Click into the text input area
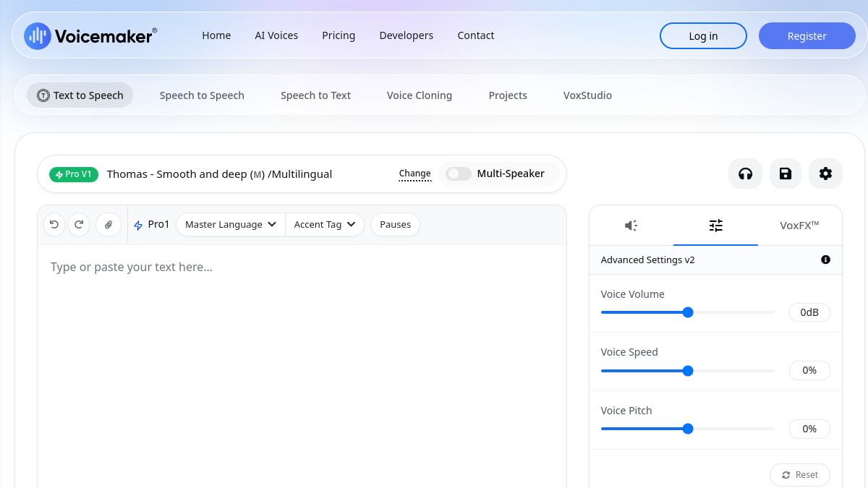Image resolution: width=868 pixels, height=488 pixels. coord(302,366)
